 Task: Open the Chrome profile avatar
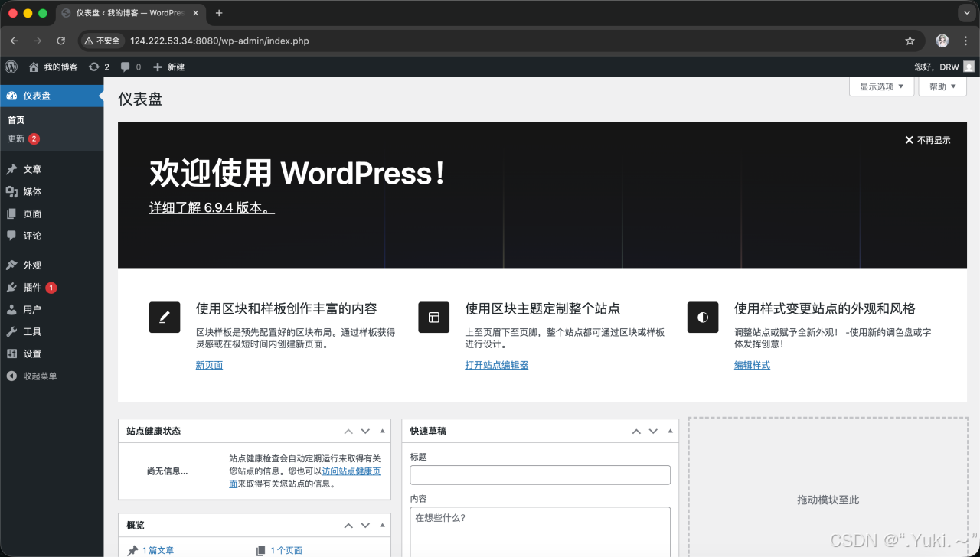pos(942,41)
